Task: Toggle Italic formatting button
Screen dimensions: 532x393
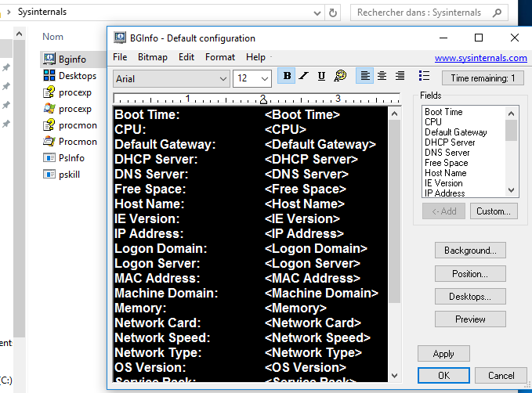Action: coord(304,76)
